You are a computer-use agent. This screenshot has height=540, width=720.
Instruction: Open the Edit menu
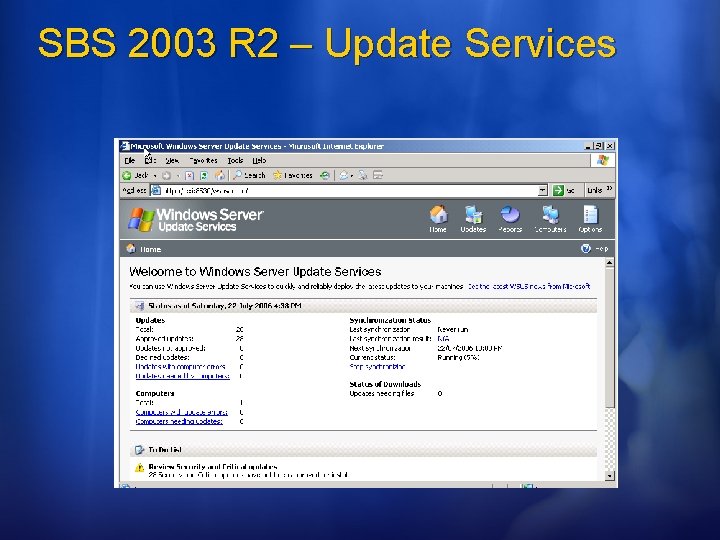coord(151,160)
